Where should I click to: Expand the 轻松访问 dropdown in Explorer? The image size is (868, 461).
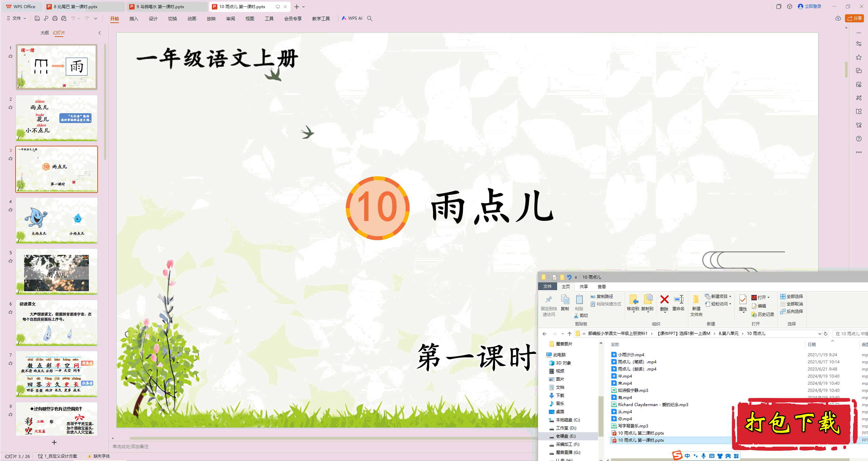tap(730, 304)
